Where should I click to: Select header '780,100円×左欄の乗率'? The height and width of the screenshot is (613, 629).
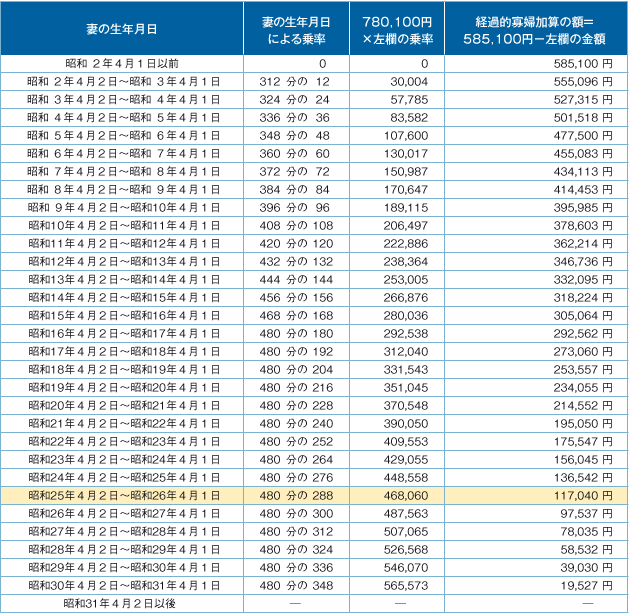(397, 29)
